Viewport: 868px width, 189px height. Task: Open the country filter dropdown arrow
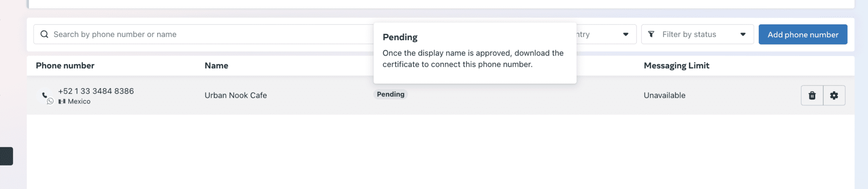(x=626, y=34)
